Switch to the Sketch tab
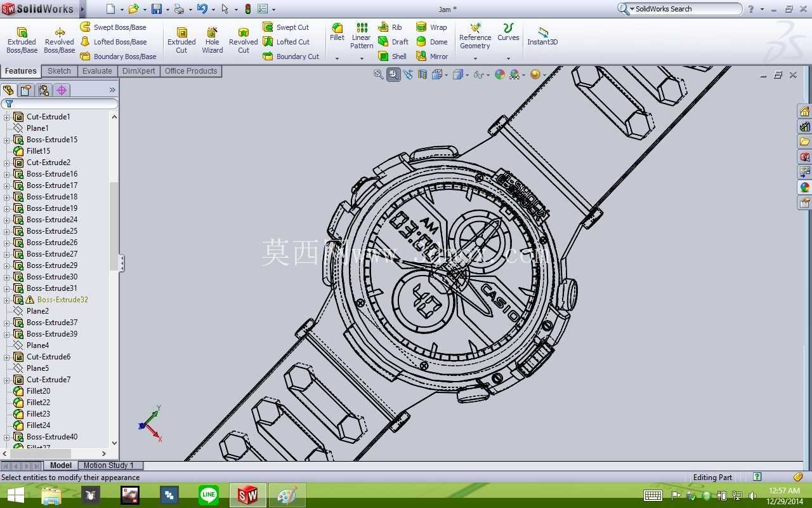Screen dimensions: 812x508 click(60, 71)
